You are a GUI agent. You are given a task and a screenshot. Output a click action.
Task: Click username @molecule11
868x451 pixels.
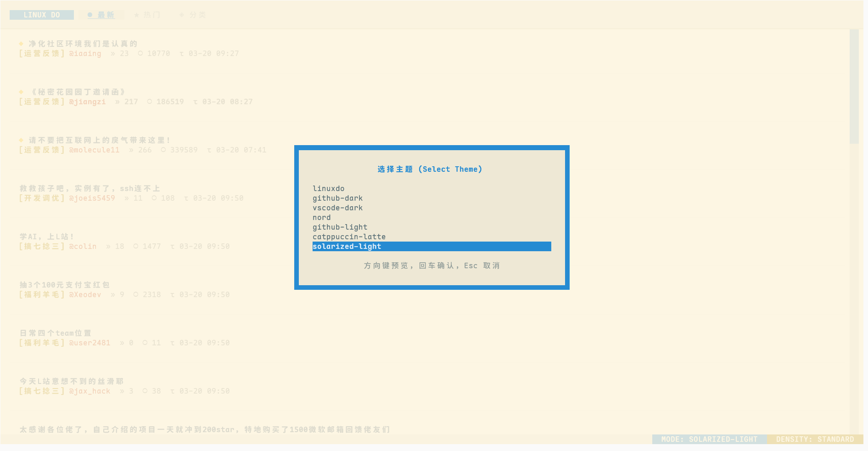tap(95, 150)
